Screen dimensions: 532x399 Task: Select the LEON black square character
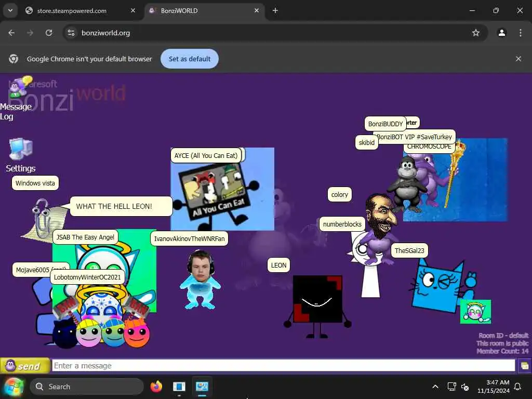point(317,306)
